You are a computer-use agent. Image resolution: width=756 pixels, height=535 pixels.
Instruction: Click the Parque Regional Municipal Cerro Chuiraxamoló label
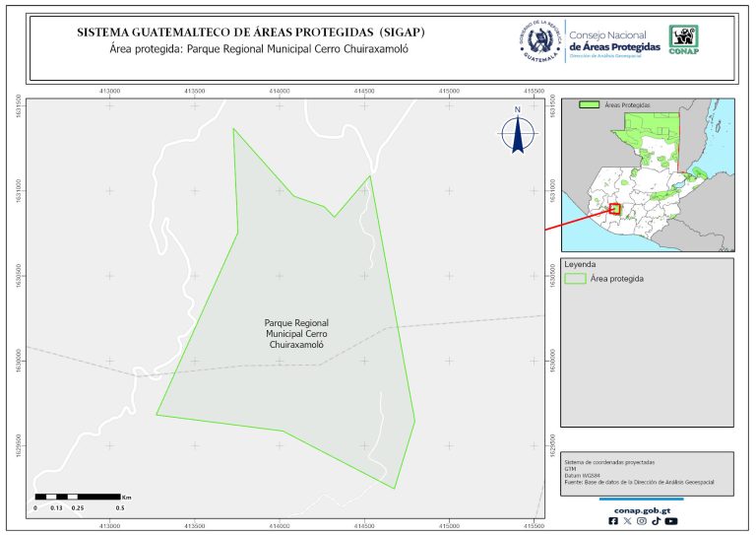pos(296,334)
